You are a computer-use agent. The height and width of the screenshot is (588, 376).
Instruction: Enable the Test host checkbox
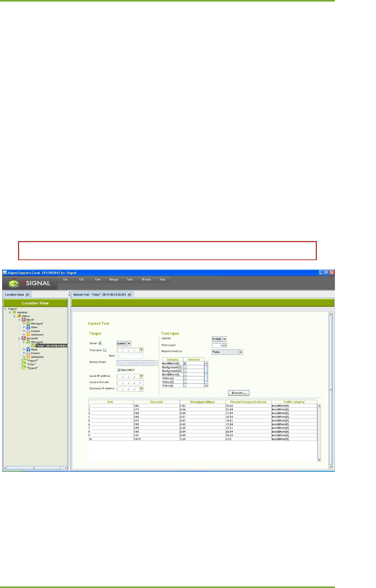105,350
